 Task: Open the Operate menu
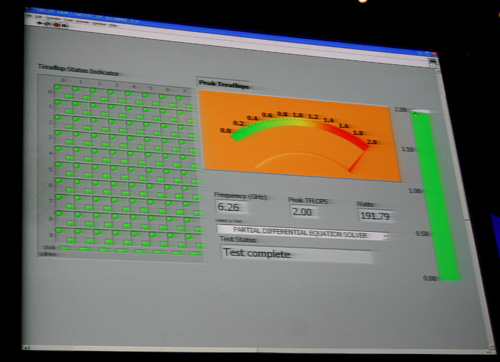(x=53, y=18)
